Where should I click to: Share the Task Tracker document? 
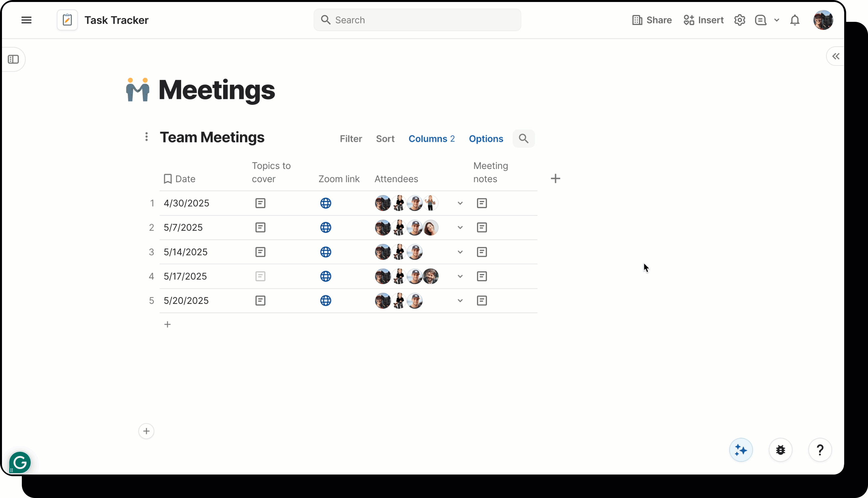[651, 20]
